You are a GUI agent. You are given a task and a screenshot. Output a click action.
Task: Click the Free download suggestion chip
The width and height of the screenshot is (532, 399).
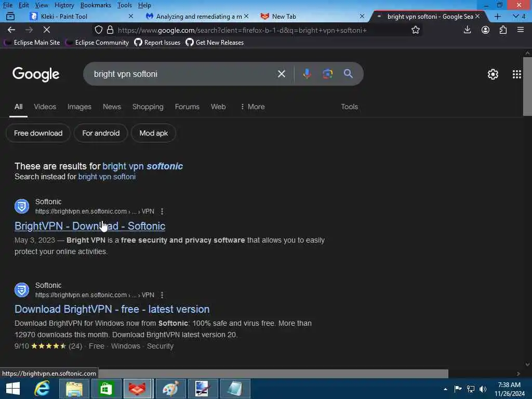click(38, 133)
